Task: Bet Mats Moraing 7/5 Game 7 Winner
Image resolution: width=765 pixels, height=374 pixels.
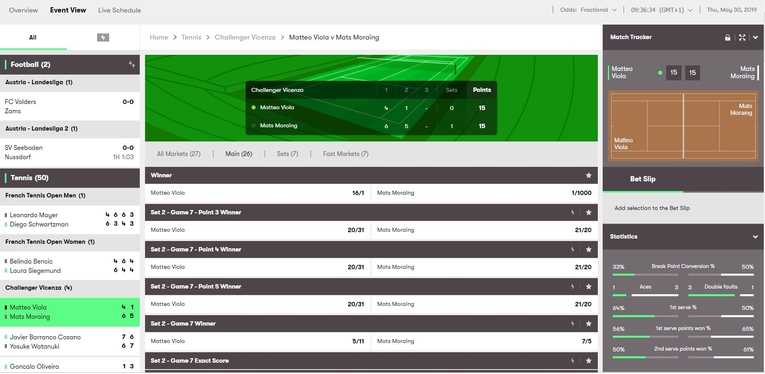Action: pos(484,341)
